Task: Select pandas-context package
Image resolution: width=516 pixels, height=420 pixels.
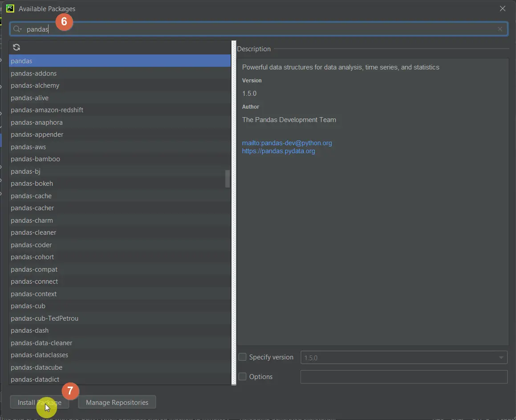Action: click(120, 294)
